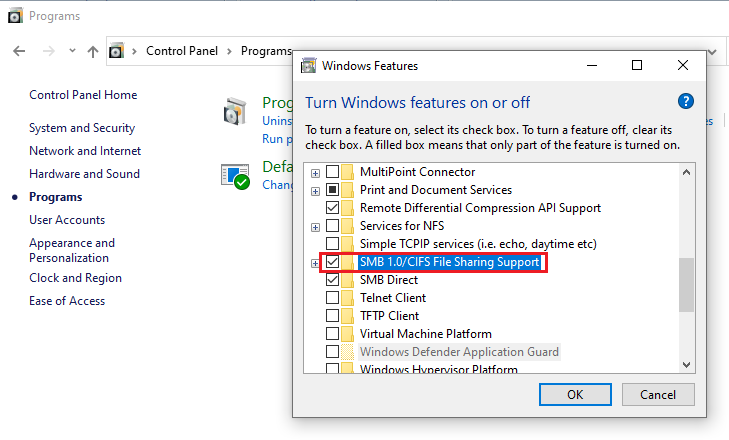The height and width of the screenshot is (440, 729).
Task: Expand the Print and Document Services node
Action: point(315,190)
